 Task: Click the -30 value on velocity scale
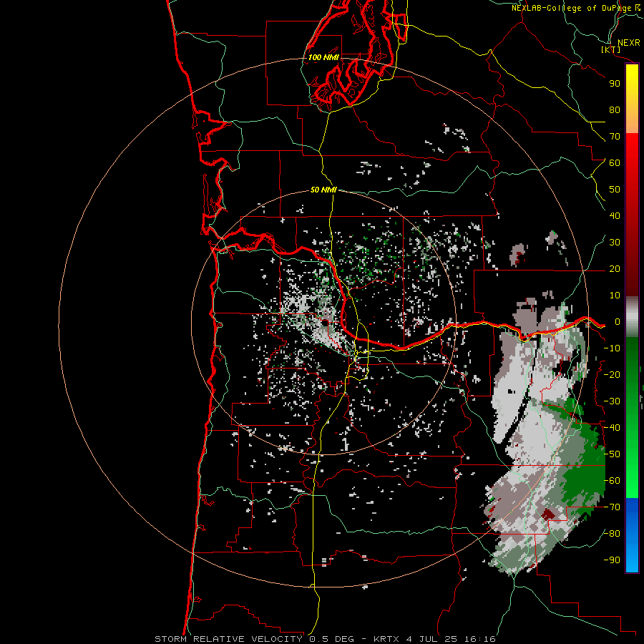(x=612, y=401)
